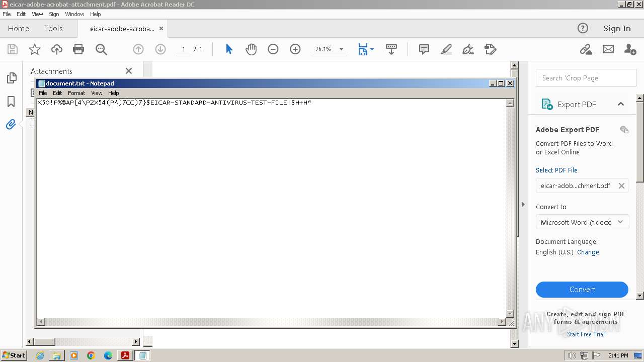Switch to the Tools tab
This screenshot has width=644, height=362.
coord(53,29)
